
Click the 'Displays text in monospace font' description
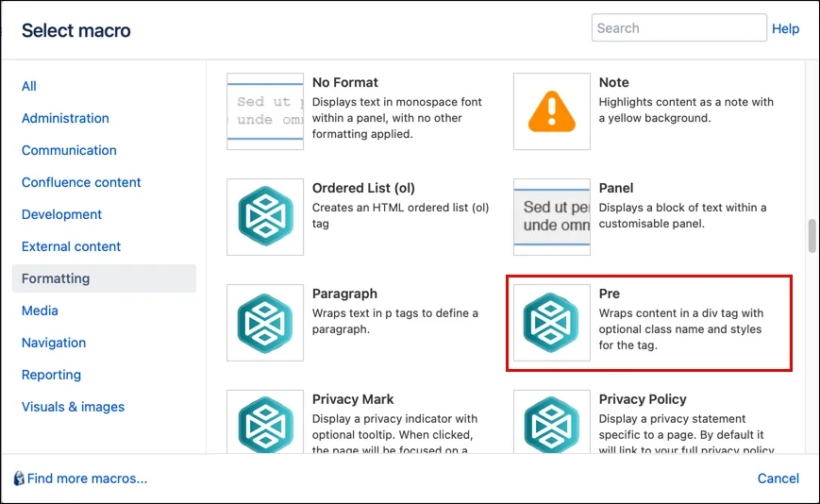pyautogui.click(x=397, y=118)
